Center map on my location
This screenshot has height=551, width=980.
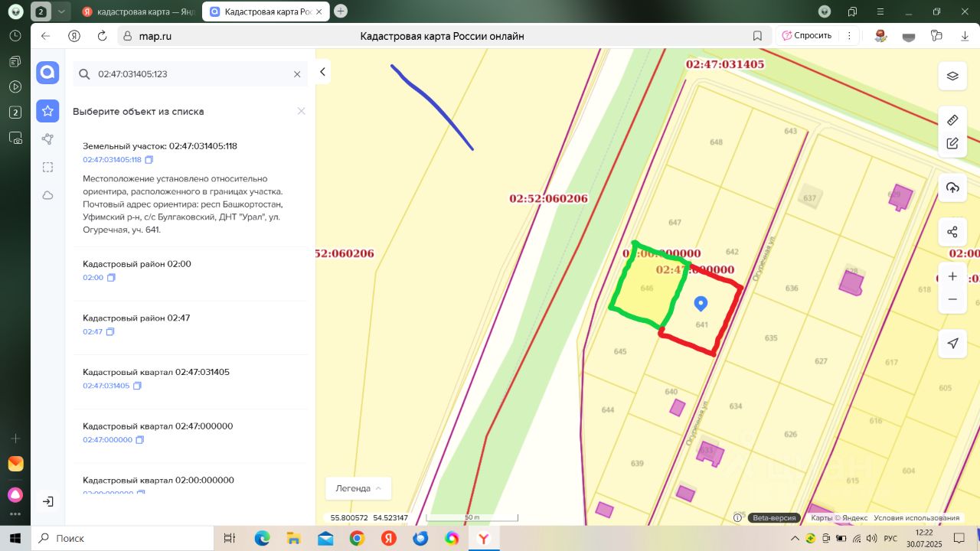coord(952,344)
